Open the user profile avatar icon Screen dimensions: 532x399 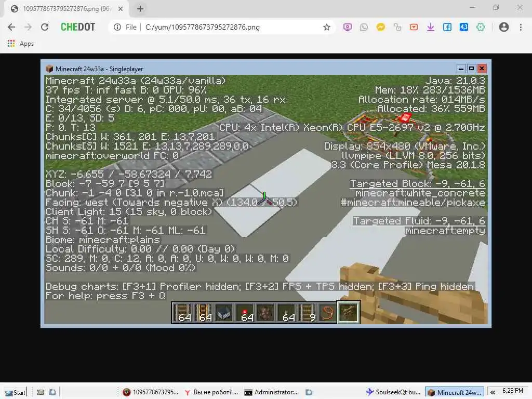click(504, 27)
